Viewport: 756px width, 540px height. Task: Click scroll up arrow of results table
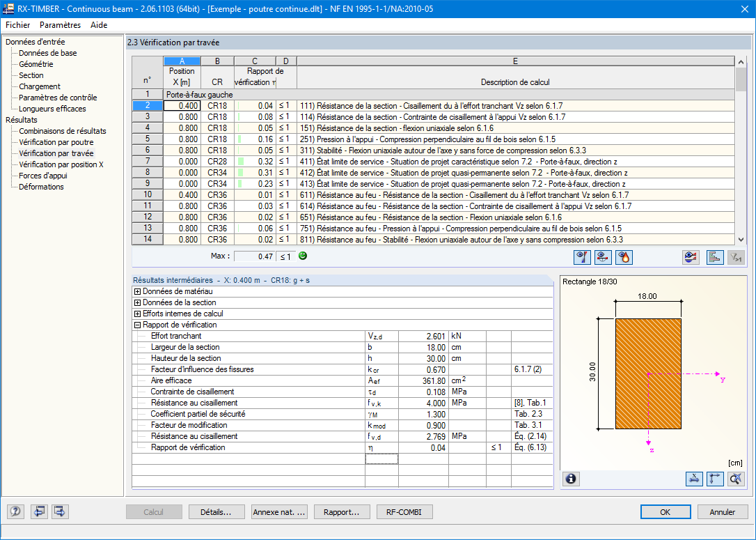click(741, 62)
